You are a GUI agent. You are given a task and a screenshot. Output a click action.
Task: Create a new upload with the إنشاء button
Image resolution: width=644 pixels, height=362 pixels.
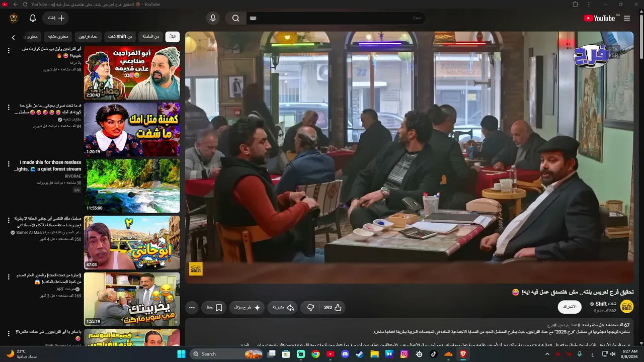coord(56,18)
